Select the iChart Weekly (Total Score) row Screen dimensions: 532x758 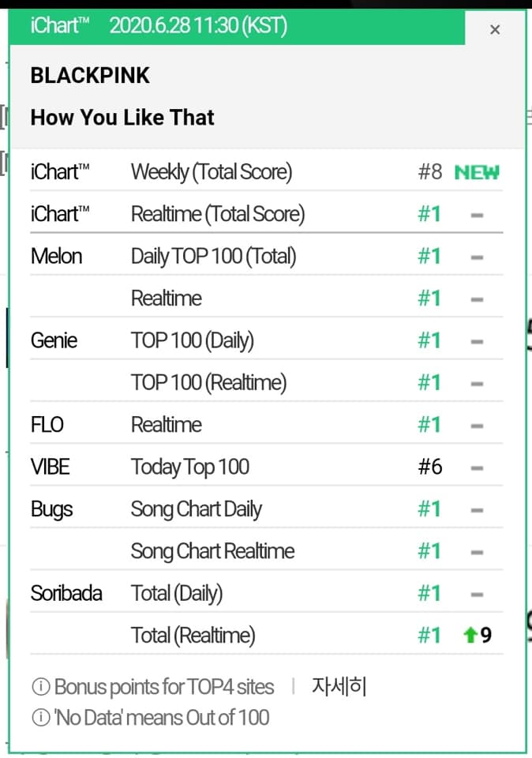point(211,172)
